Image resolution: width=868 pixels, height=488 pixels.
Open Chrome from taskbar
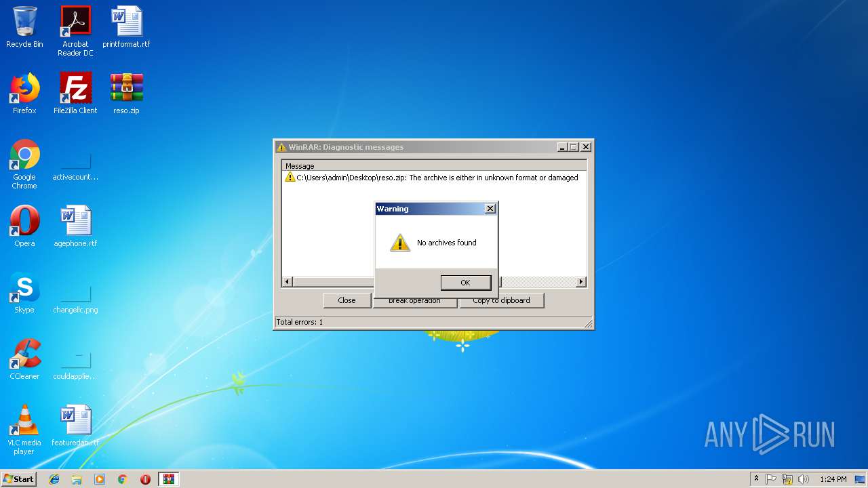(123, 479)
